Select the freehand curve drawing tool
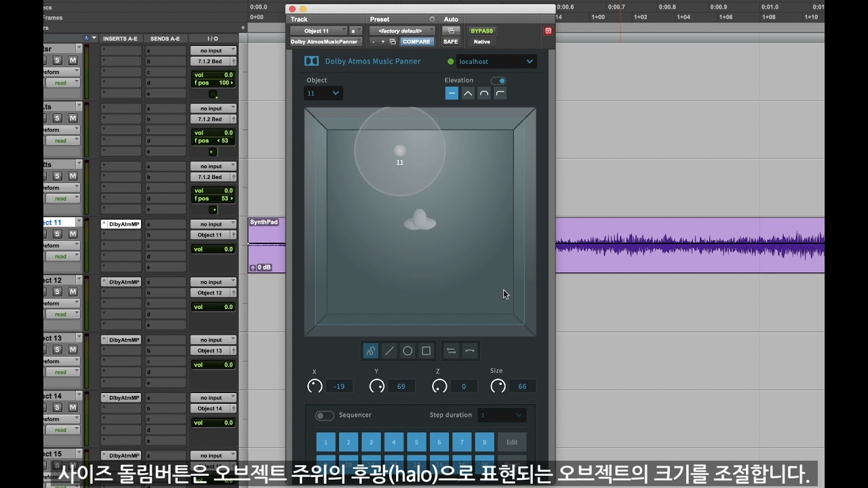 370,351
